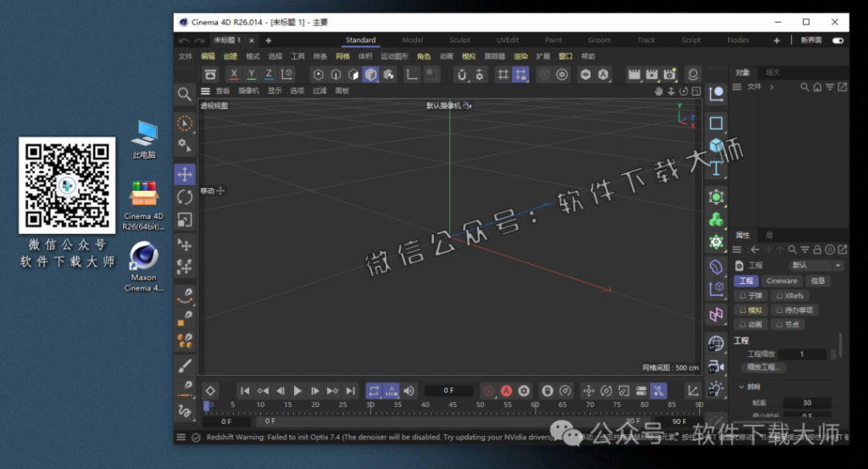This screenshot has width=868, height=469.
Task: Select the Move tool in left toolbar
Action: (x=184, y=175)
